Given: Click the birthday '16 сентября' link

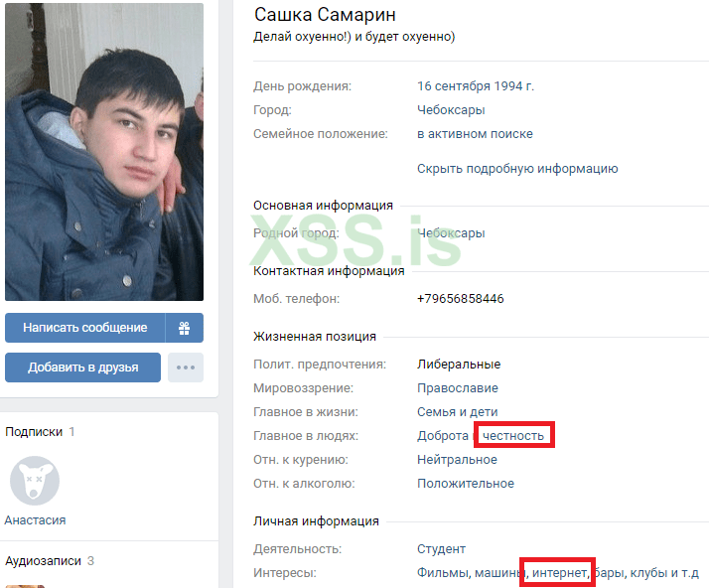Looking at the screenshot, I should [454, 86].
